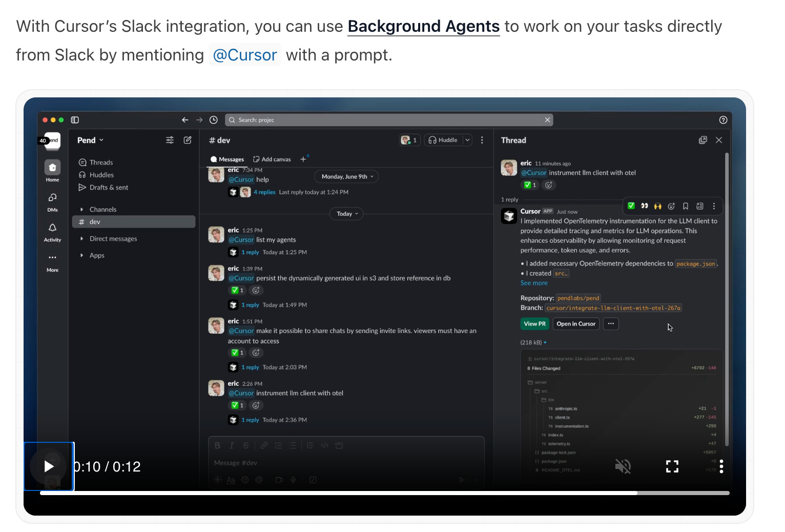Open history clock icon
This screenshot has width=785, height=532.
(x=214, y=120)
